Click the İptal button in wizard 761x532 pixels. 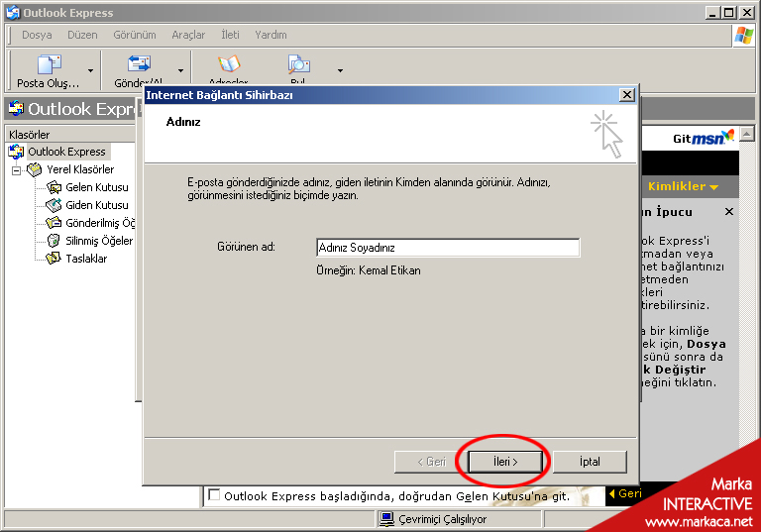tap(590, 462)
